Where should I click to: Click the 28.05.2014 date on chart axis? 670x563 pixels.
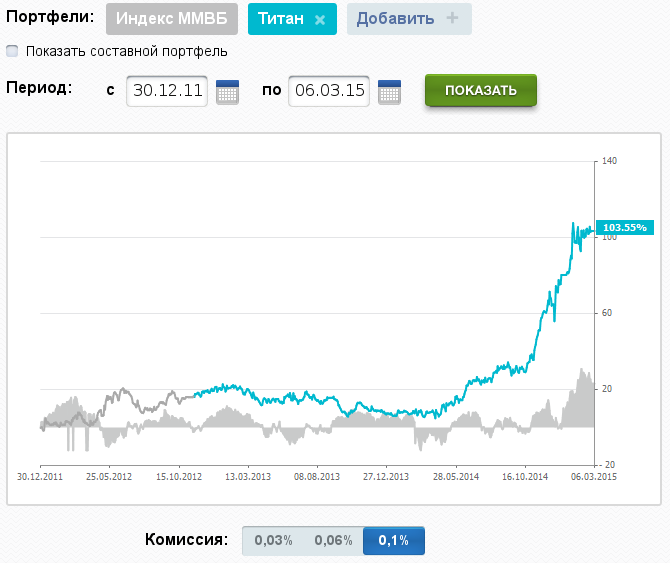pos(455,478)
